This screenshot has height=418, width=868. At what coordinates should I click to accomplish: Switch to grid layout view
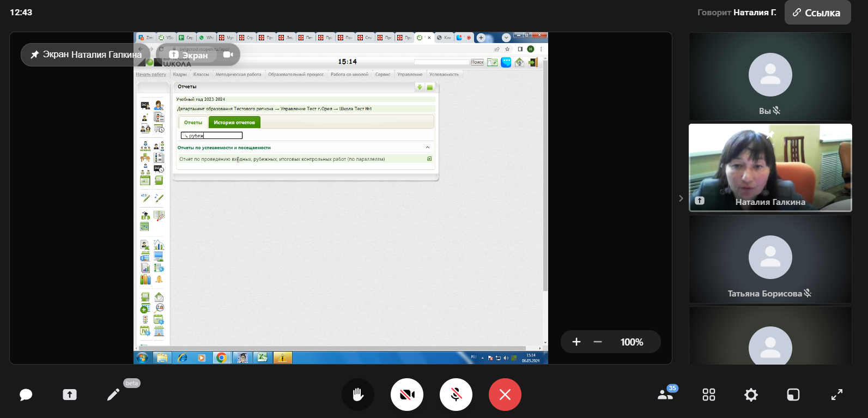coord(708,395)
